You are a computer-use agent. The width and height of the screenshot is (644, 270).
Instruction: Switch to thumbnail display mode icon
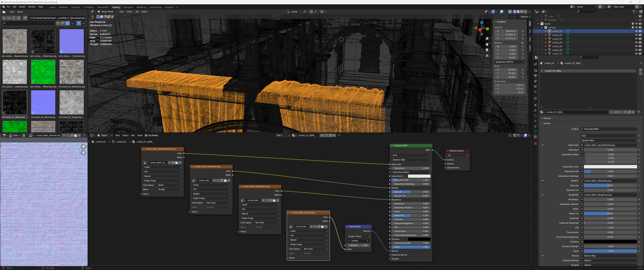(68, 23)
